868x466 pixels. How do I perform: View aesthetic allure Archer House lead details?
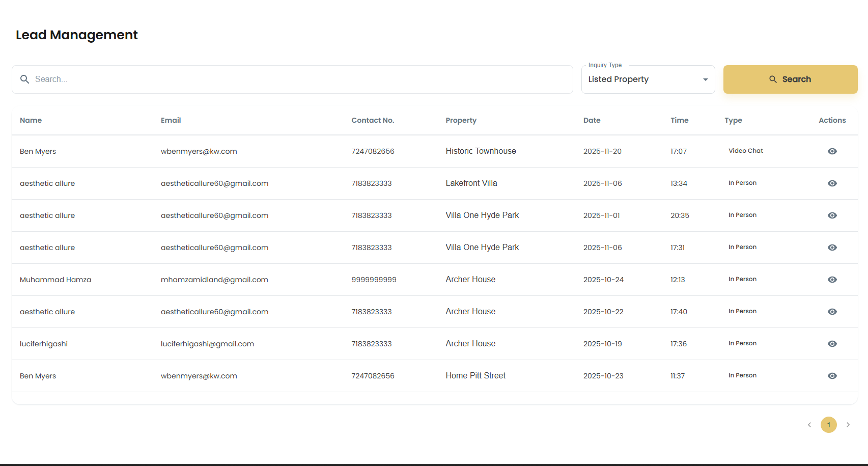click(x=832, y=312)
